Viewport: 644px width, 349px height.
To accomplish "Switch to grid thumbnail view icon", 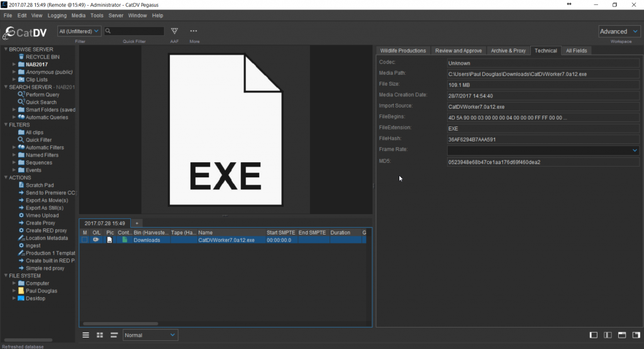I will coord(100,335).
